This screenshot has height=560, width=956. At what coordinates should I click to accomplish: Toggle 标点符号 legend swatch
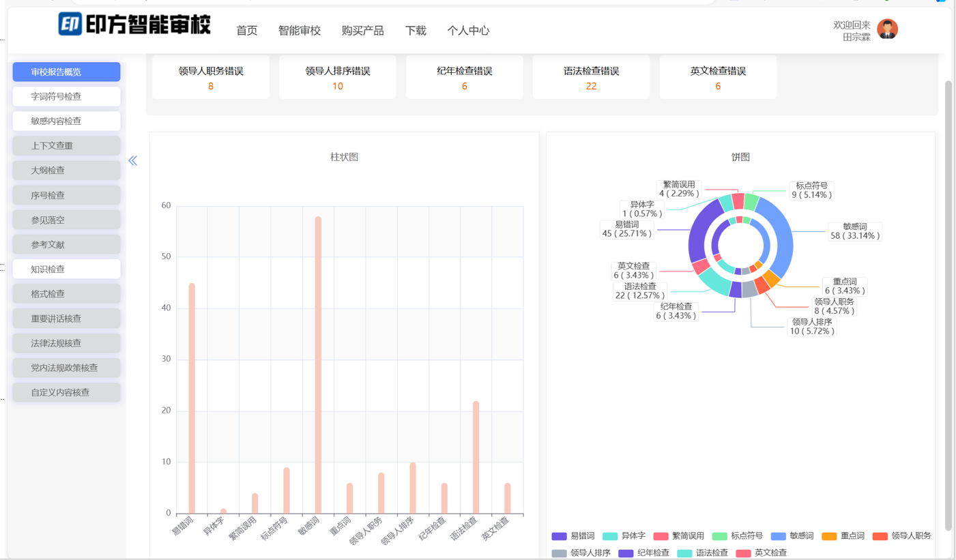(x=720, y=536)
